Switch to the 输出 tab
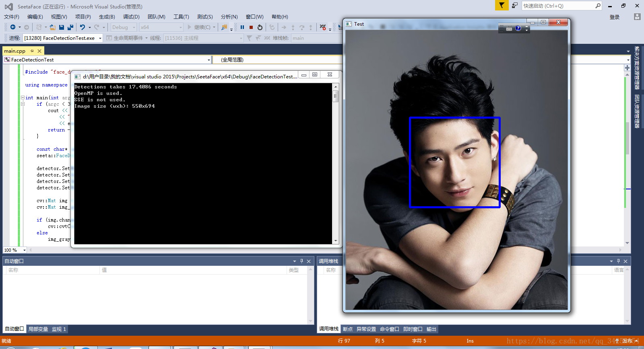Screen dimensions: 644x349 point(431,329)
